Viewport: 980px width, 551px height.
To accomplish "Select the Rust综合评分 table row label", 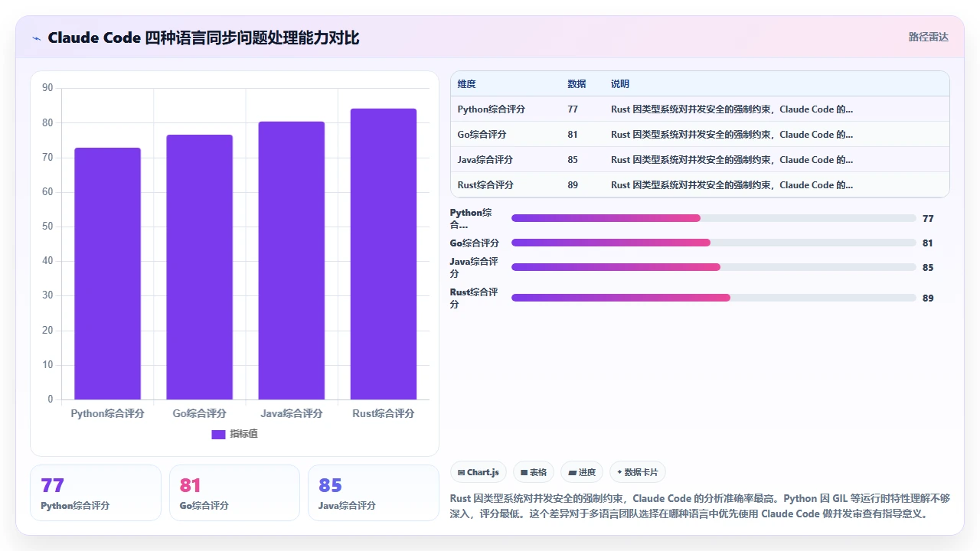I will (485, 184).
